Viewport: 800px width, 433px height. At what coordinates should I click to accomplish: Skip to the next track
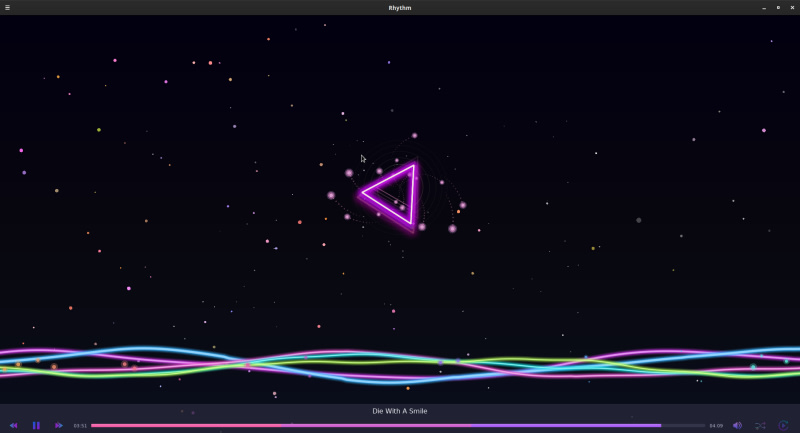click(x=59, y=425)
